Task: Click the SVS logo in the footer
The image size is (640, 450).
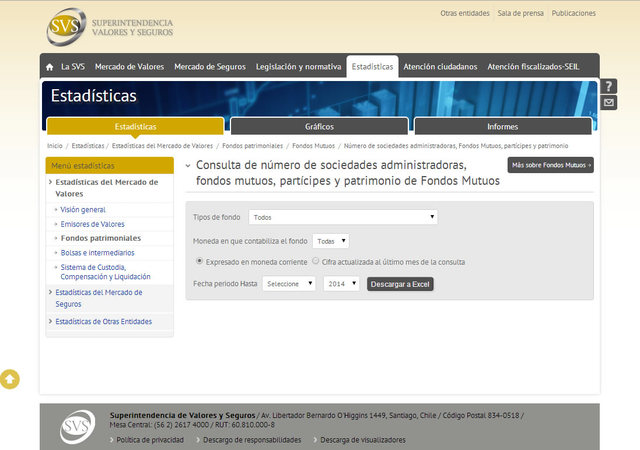Action: [x=77, y=427]
